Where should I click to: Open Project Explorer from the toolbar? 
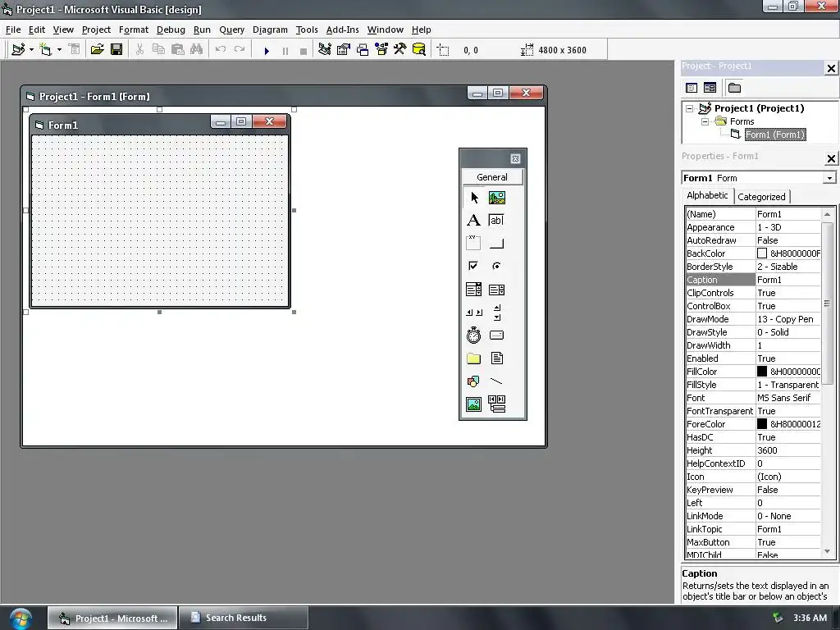coord(325,50)
